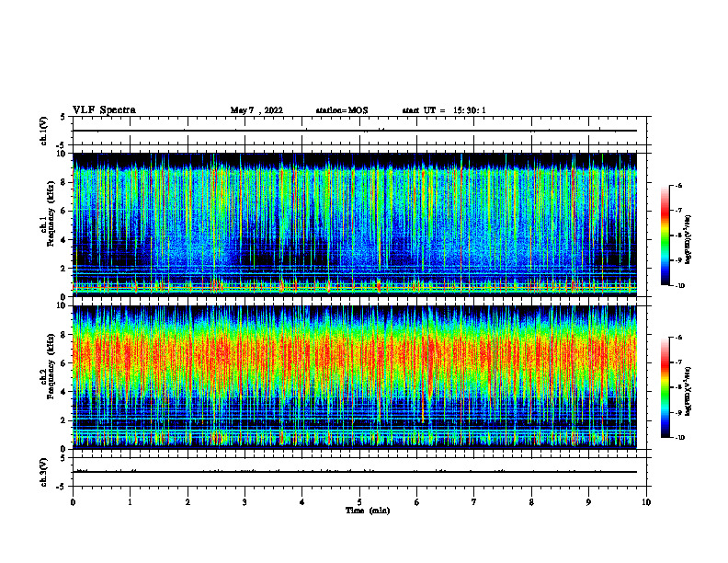This screenshot has height=563, width=728.
Task: Click the "3" tick on time axis
Action: pos(245,502)
